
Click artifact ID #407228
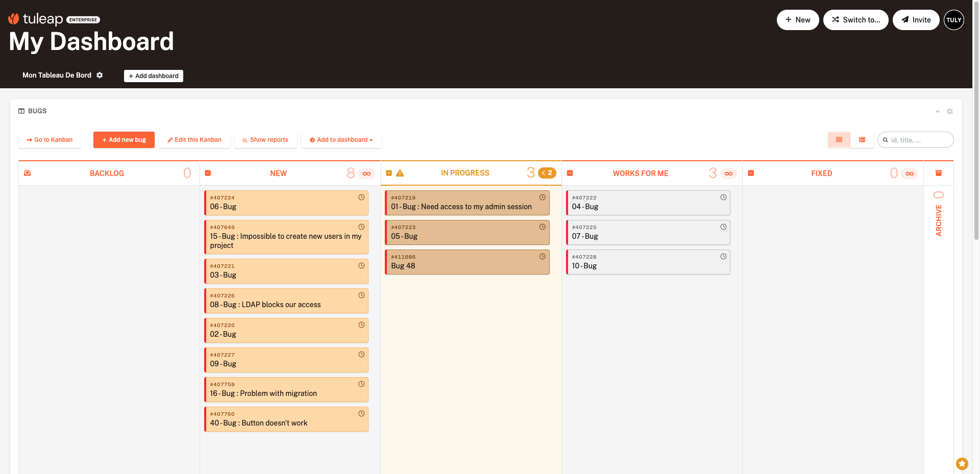(584, 257)
